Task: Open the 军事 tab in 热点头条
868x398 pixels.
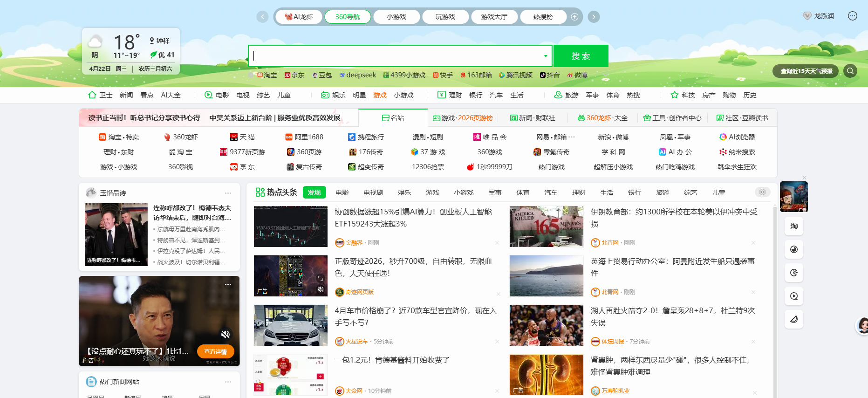Action: point(495,192)
